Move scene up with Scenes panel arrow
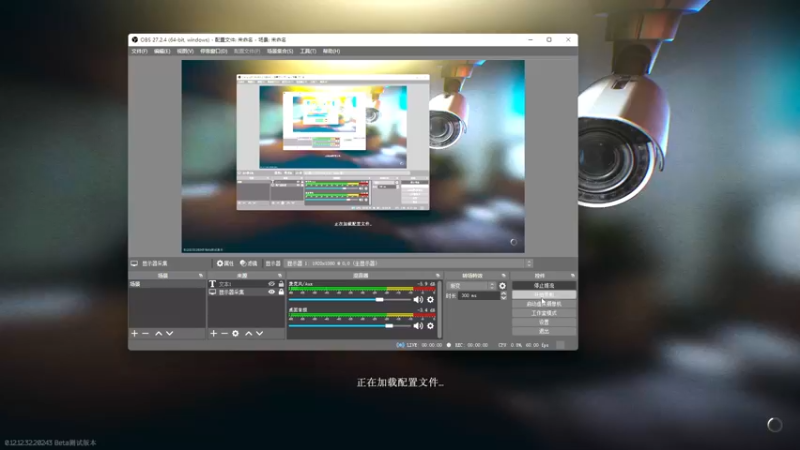This screenshot has height=450, width=800. tap(159, 333)
